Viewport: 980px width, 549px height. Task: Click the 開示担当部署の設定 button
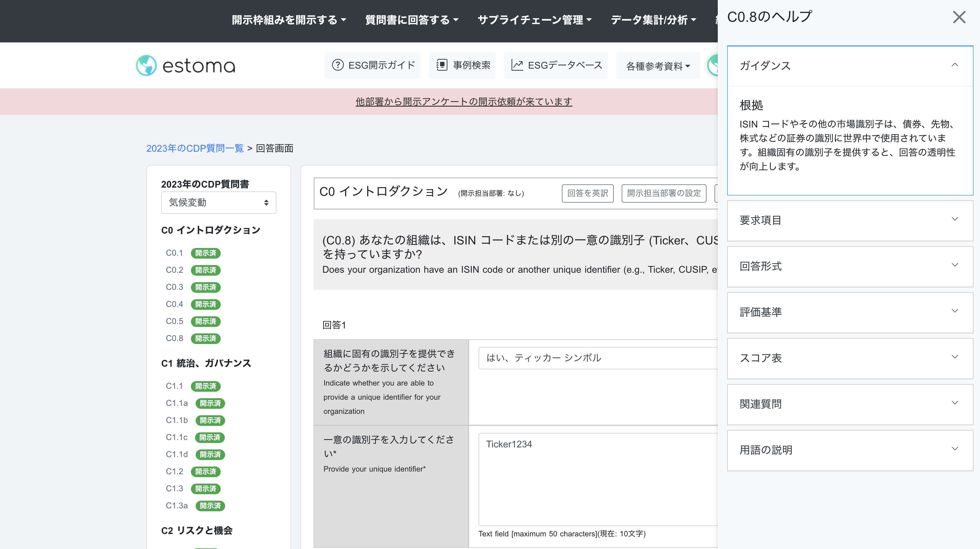(664, 193)
